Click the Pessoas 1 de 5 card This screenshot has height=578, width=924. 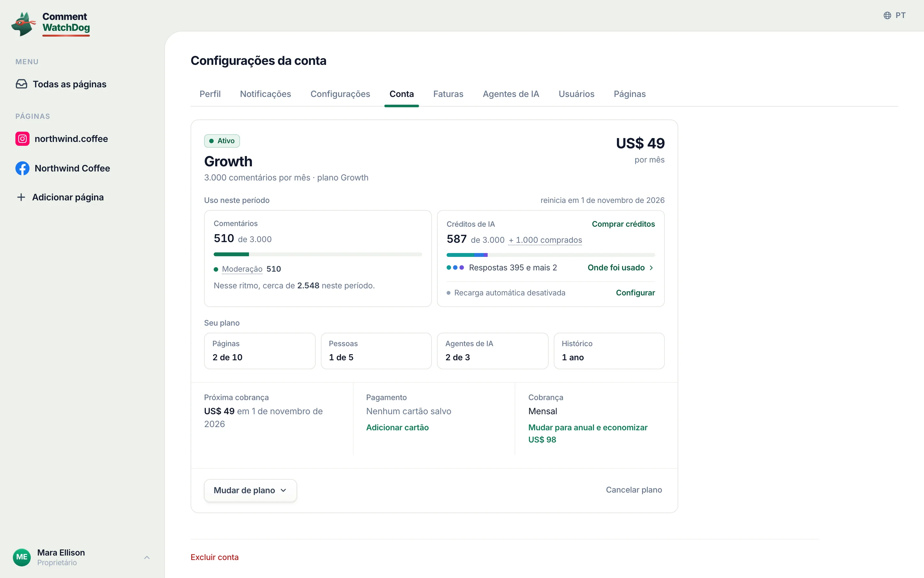(x=376, y=351)
